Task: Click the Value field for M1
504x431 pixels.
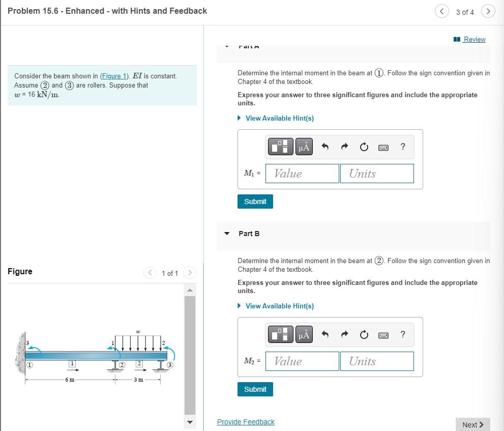Action: pos(302,173)
